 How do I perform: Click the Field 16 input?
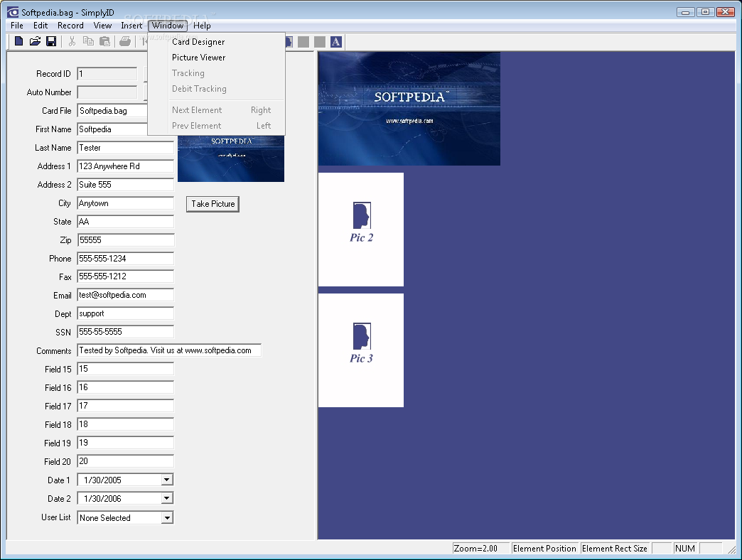[125, 387]
